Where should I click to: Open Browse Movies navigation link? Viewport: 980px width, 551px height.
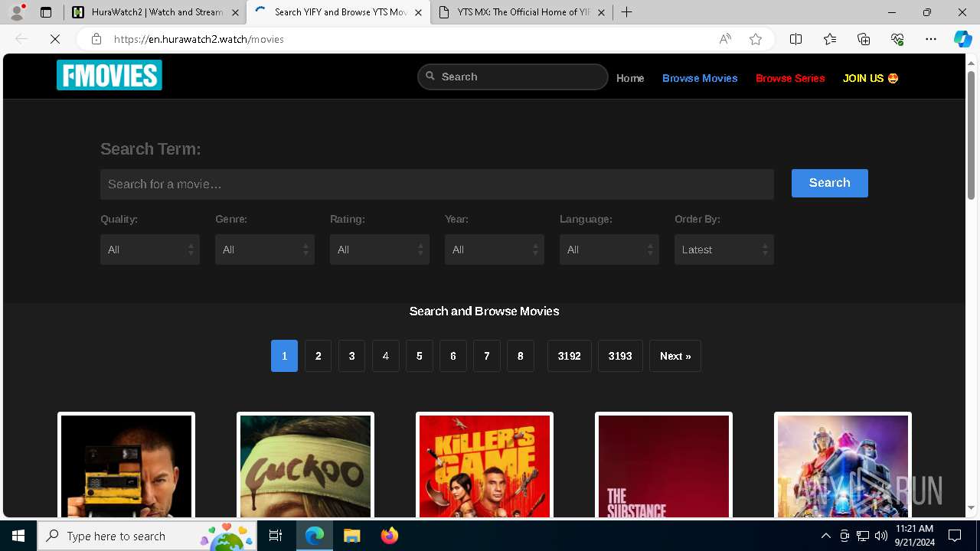point(700,78)
